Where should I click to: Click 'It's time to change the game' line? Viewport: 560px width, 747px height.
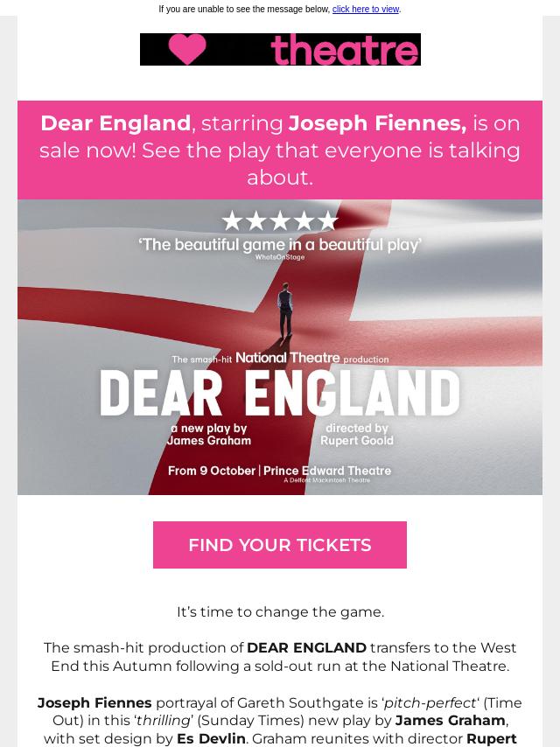(x=280, y=611)
